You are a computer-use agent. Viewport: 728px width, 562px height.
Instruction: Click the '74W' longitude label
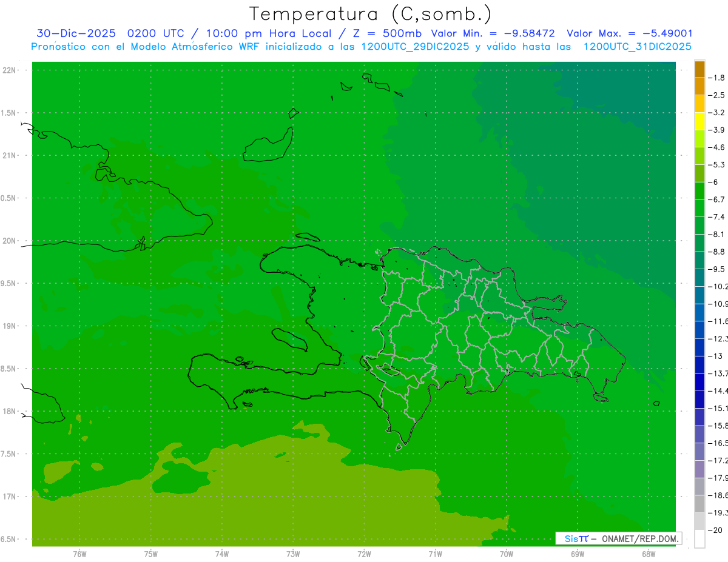coord(222,554)
